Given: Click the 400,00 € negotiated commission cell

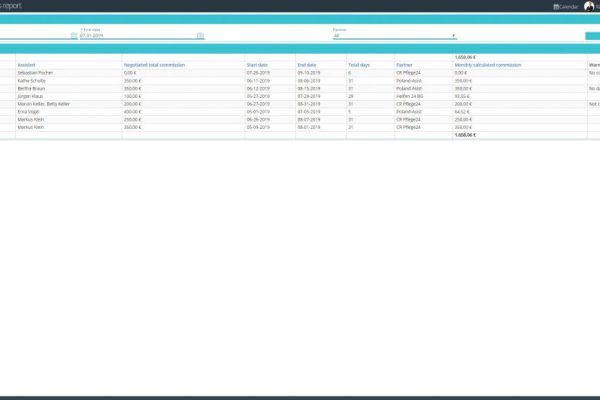Looking at the screenshot, I should [132, 112].
